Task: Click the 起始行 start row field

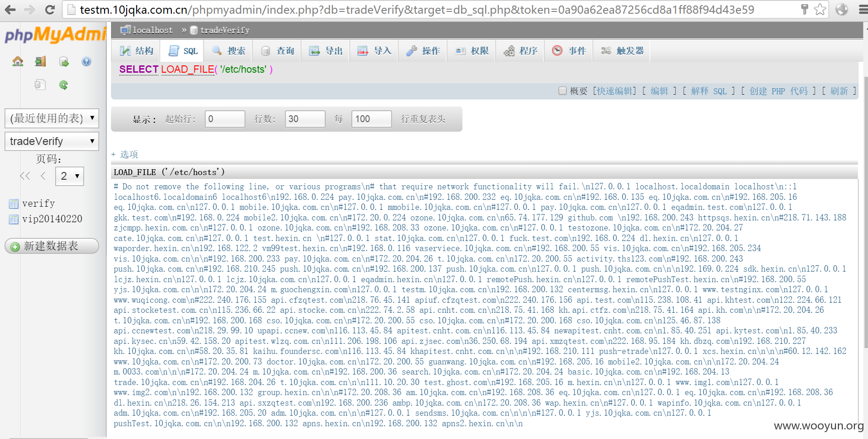Action: (x=225, y=119)
